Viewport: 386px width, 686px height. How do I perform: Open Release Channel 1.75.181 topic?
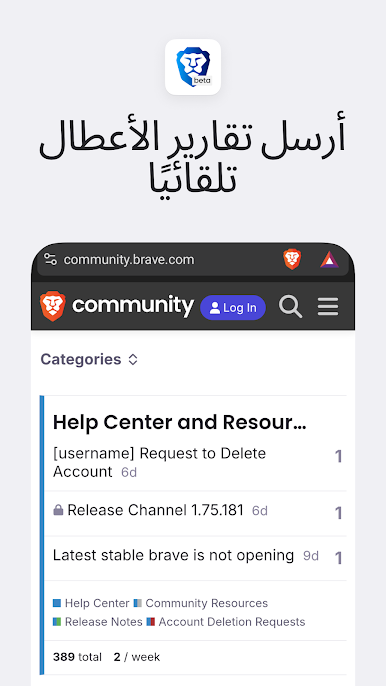tap(155, 510)
